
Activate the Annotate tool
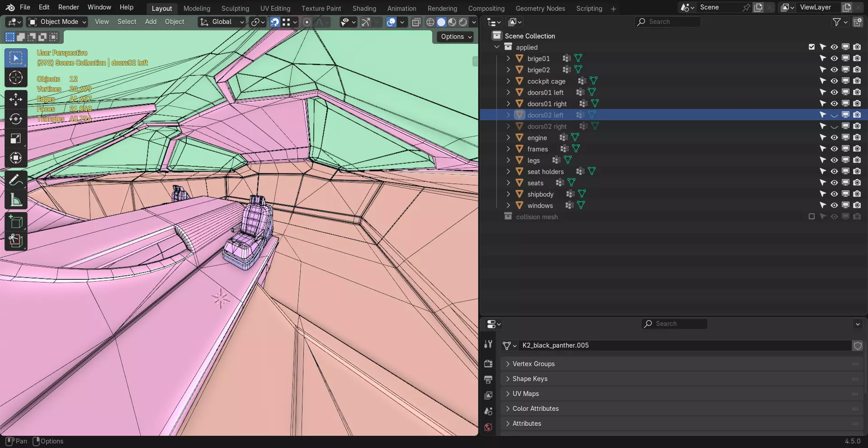pos(16,180)
